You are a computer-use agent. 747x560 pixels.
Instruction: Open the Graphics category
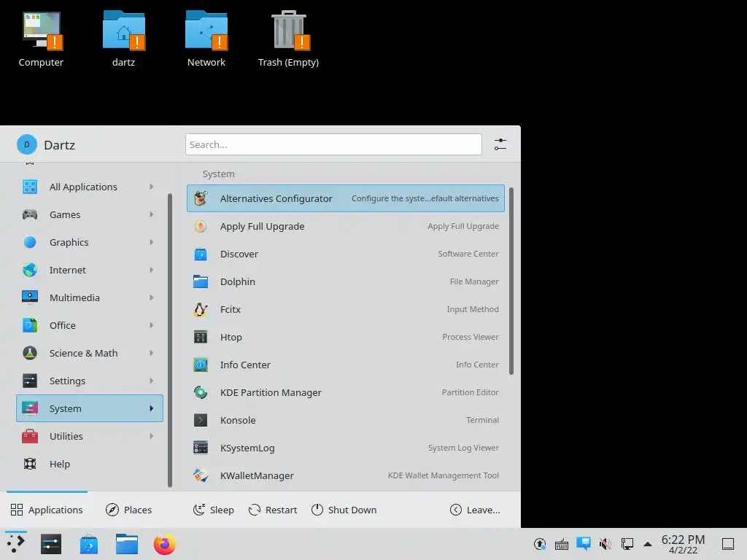(x=90, y=242)
